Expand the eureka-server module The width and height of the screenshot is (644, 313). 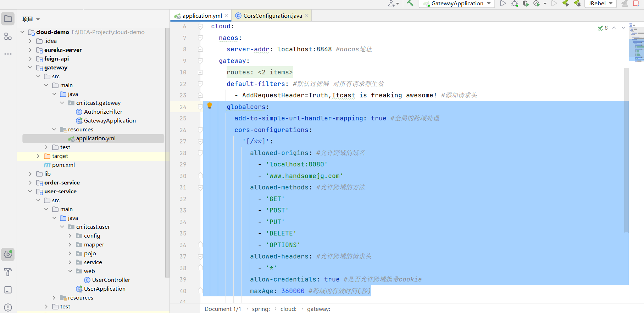pos(30,50)
